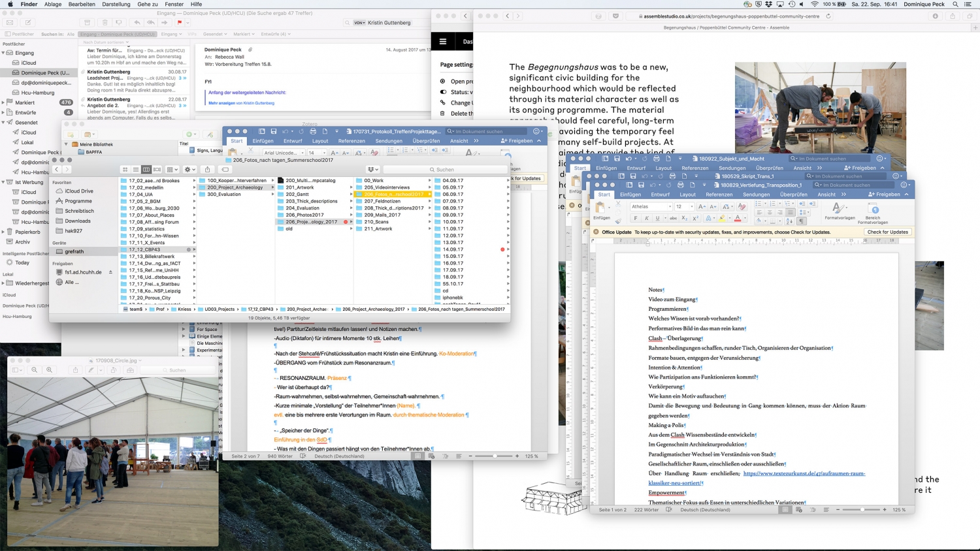Click the text highlight color icon in Vertiefung_Transposition document
Image resolution: width=980 pixels, height=551 pixels.
722,219
